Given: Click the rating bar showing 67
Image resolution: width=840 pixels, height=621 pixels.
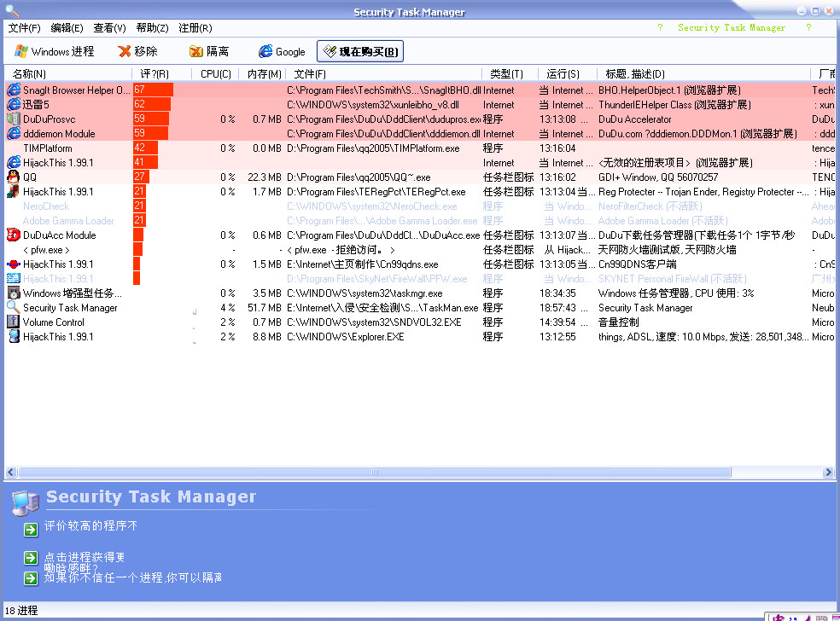Looking at the screenshot, I should tap(153, 90).
